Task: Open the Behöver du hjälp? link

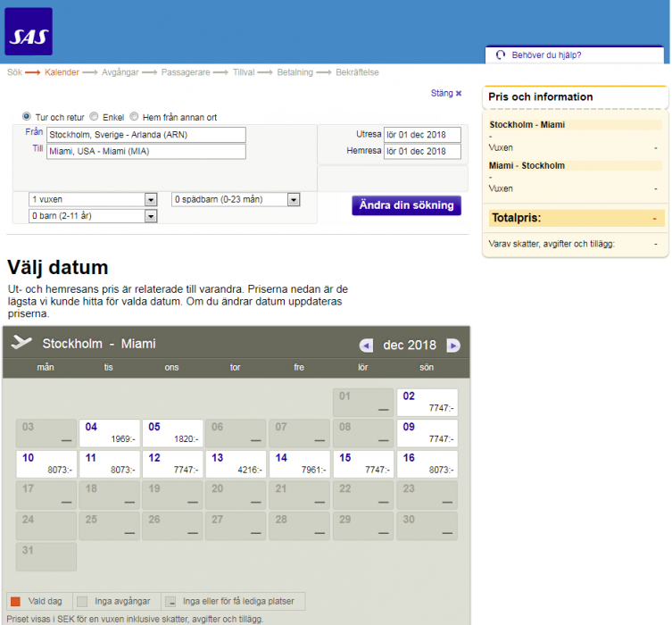Action: 546,54
